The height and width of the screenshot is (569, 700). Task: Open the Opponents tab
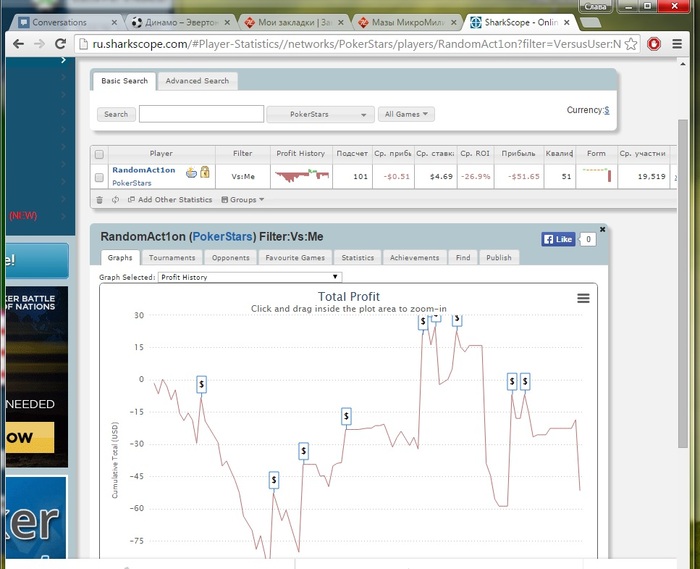point(230,258)
